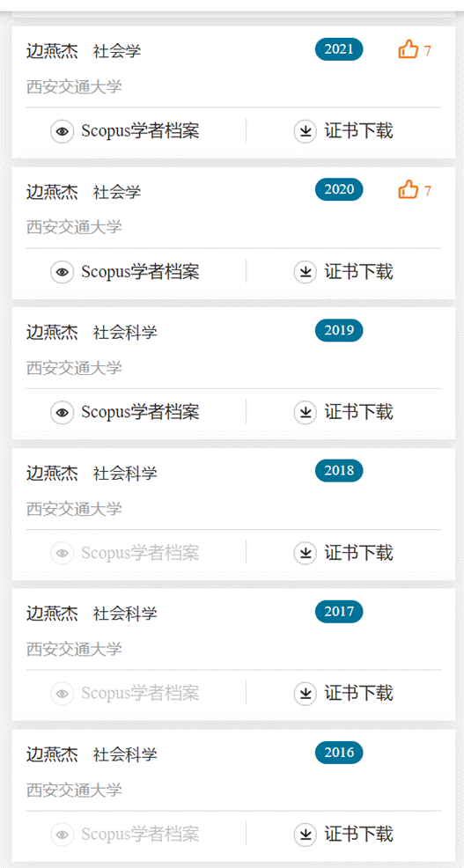Click download icon in the 2020 entry

(306, 272)
